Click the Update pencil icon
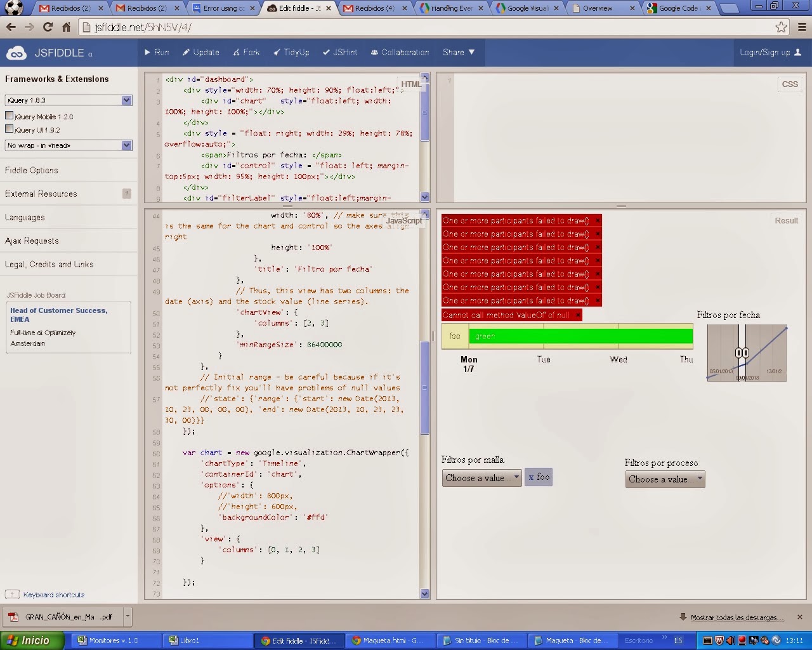The width and height of the screenshot is (812, 650). click(x=186, y=52)
